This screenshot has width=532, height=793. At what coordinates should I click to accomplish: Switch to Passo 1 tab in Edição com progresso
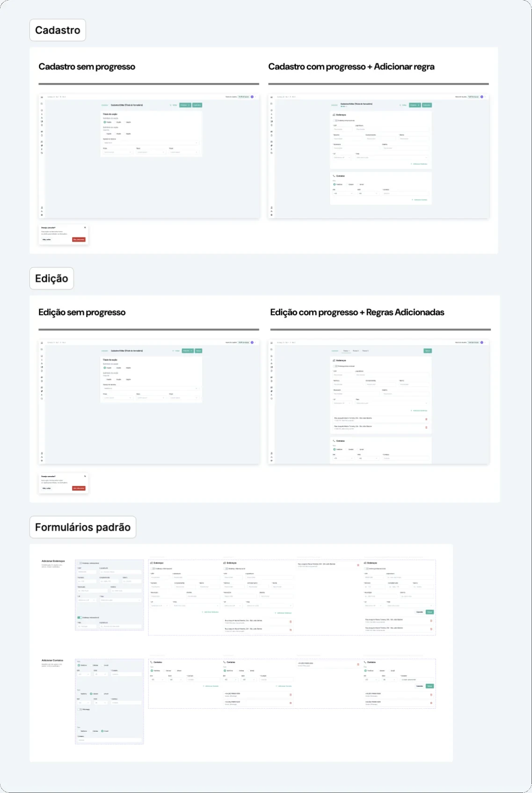tap(346, 351)
